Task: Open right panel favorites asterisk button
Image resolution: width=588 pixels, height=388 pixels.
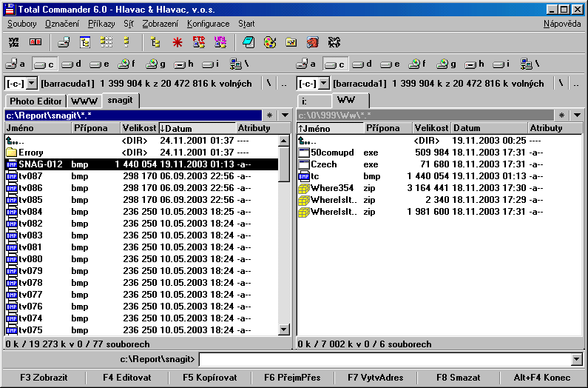Action: coord(562,116)
